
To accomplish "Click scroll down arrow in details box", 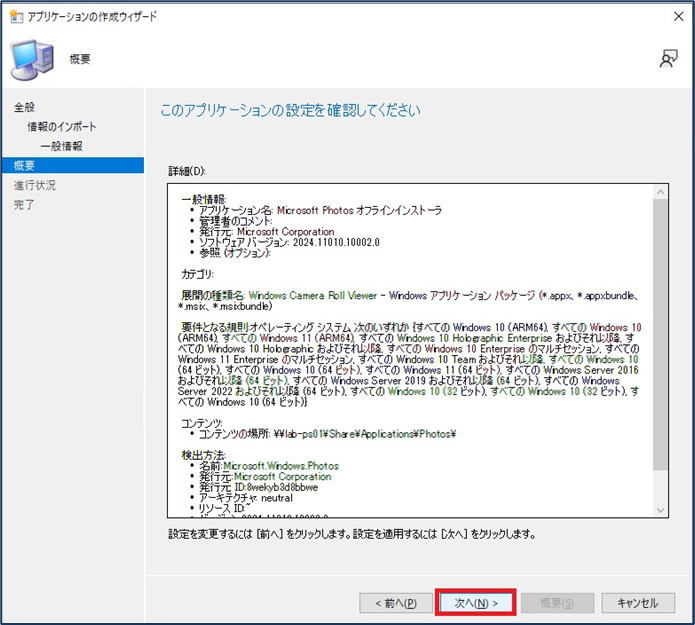I will coord(660,510).
